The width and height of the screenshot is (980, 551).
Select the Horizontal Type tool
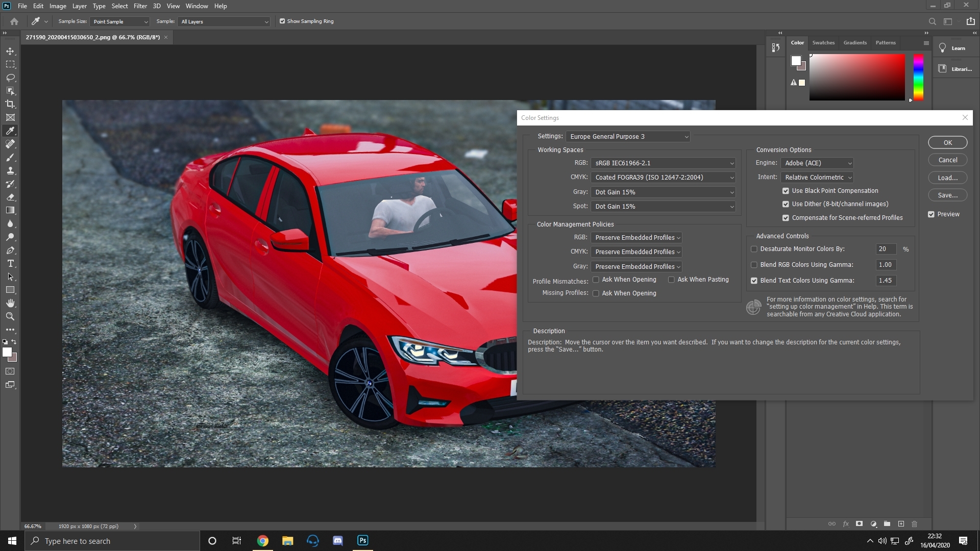tap(10, 264)
